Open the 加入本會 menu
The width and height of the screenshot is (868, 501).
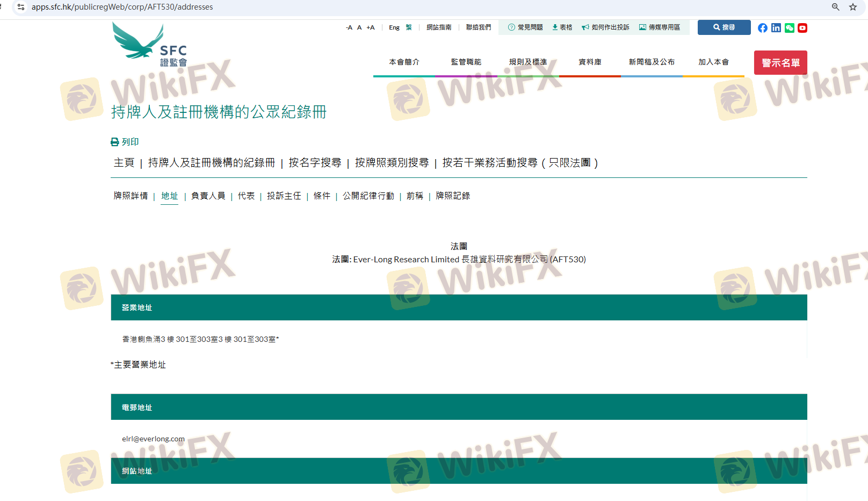coord(713,62)
